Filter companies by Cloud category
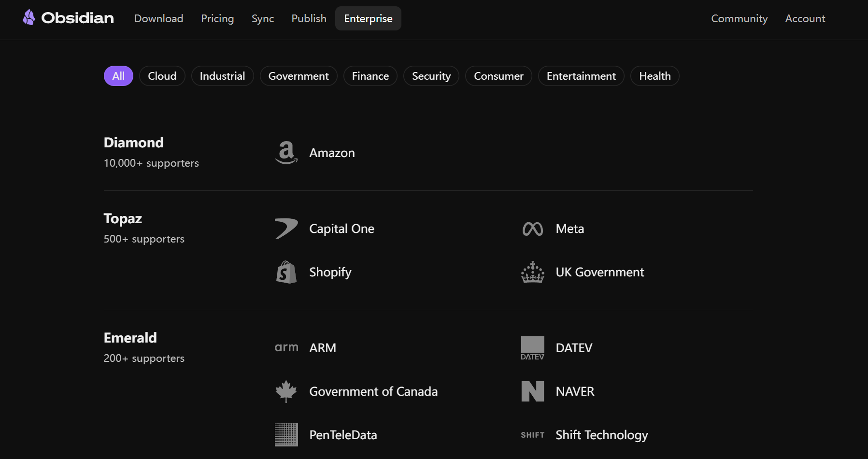The width and height of the screenshot is (868, 459). click(162, 76)
